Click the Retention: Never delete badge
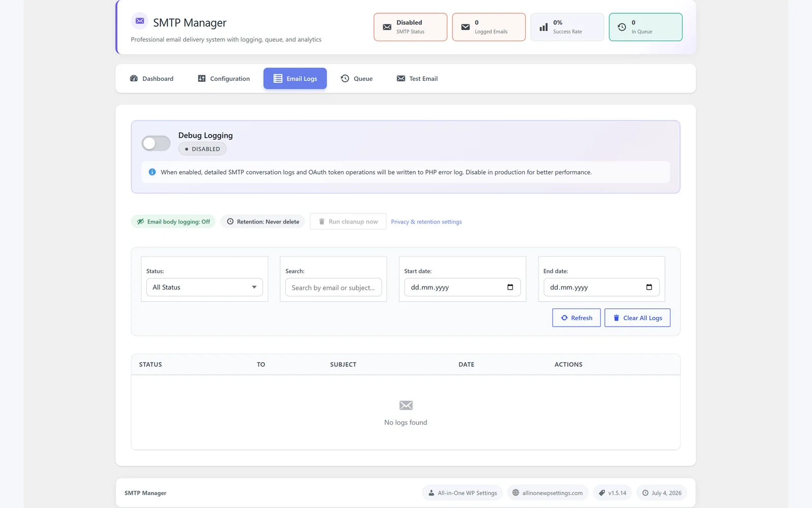This screenshot has width=812, height=508. [x=262, y=221]
